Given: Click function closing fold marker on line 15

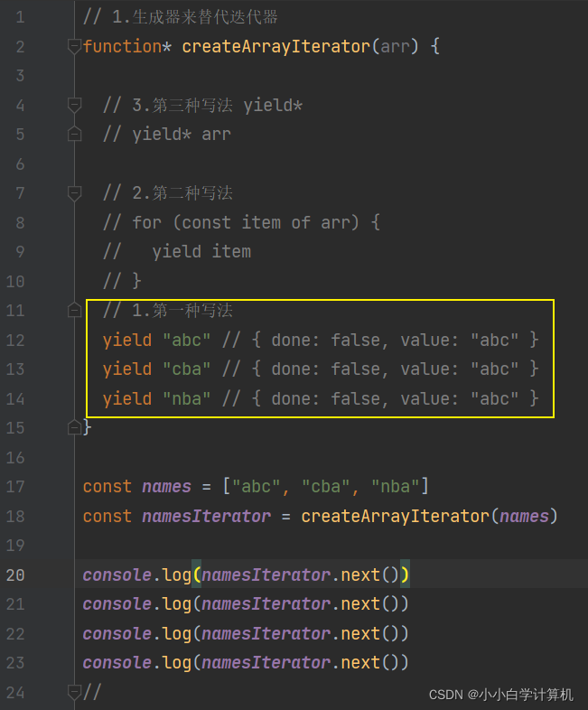Looking at the screenshot, I should point(74,427).
